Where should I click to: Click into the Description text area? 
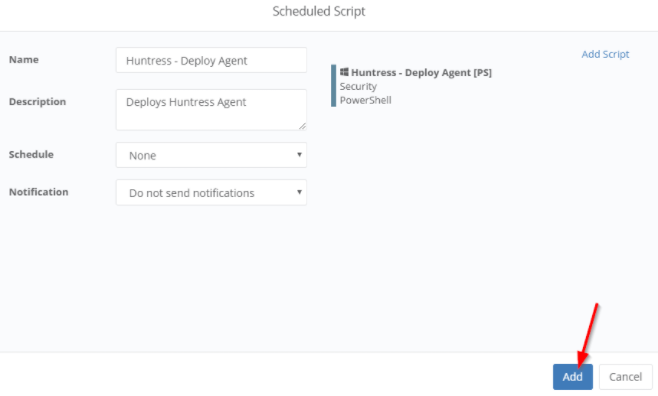(211, 109)
